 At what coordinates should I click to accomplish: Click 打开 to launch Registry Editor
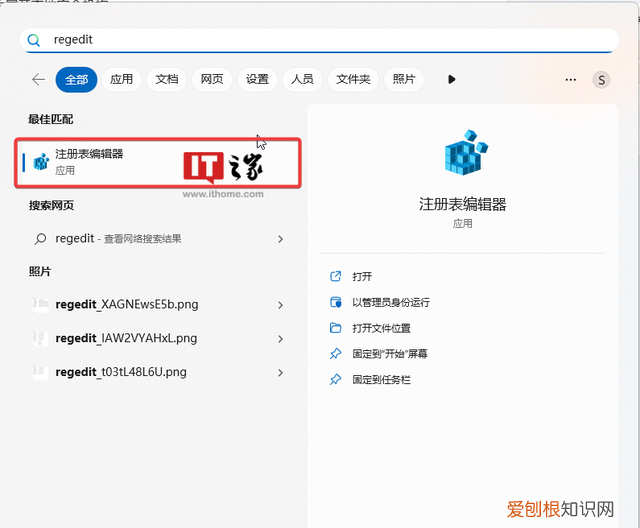pyautogui.click(x=362, y=277)
